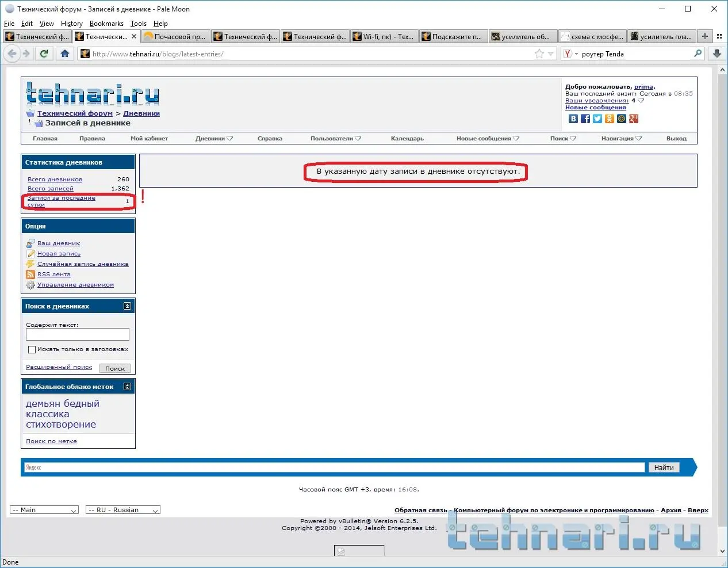Click the gear icon for 'Управление дневником'
Image resolution: width=728 pixels, height=568 pixels.
30,285
